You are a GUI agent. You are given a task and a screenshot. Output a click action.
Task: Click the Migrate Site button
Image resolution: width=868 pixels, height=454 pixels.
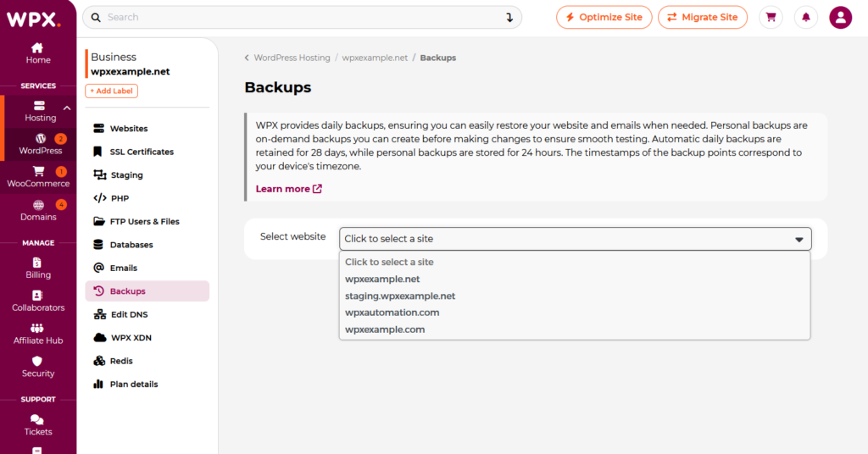tap(703, 17)
